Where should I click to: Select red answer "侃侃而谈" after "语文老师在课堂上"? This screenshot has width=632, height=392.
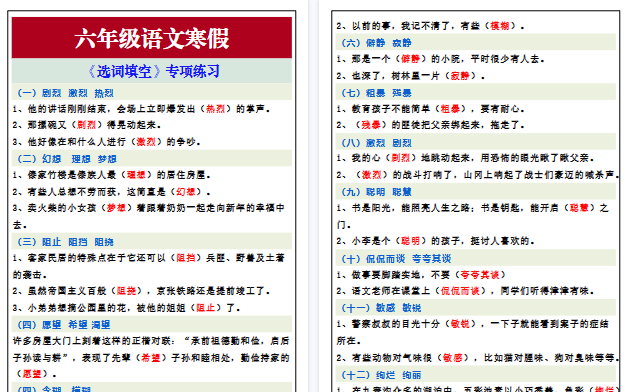click(x=461, y=291)
